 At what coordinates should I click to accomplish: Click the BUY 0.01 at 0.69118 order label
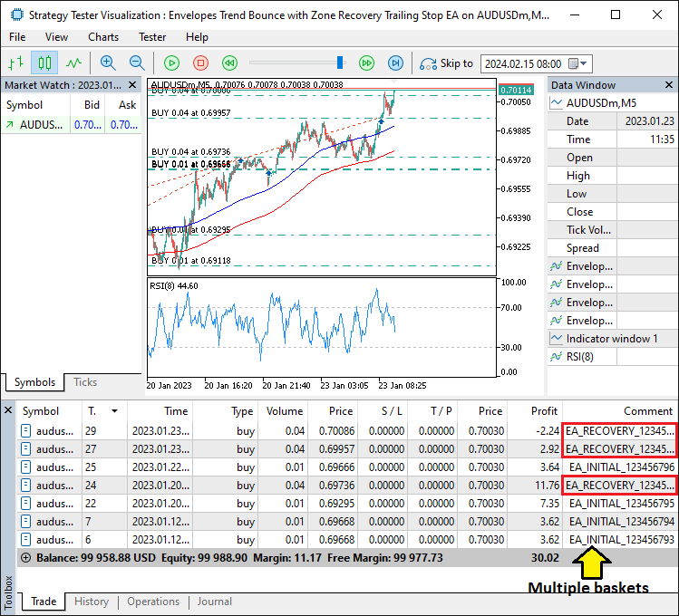point(191,260)
